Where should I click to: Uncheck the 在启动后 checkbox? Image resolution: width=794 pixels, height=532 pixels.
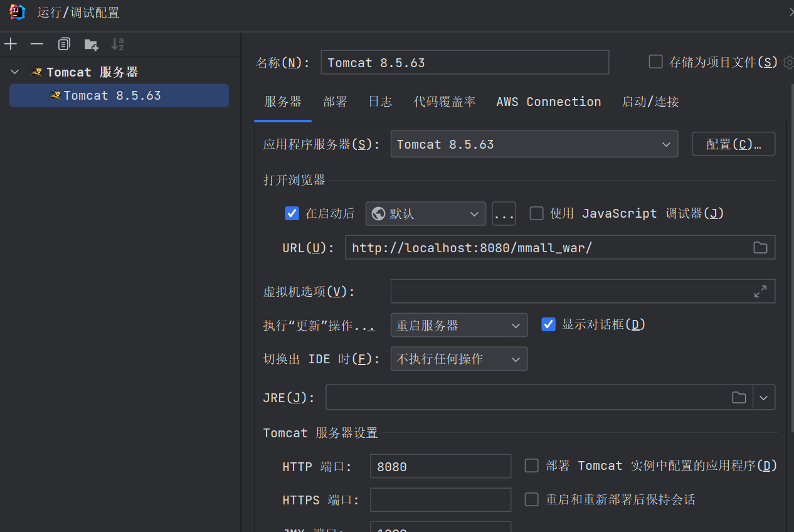click(x=292, y=213)
